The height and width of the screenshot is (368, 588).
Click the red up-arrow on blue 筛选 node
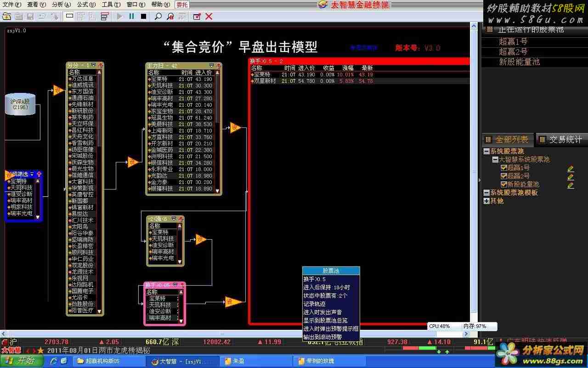(x=39, y=174)
